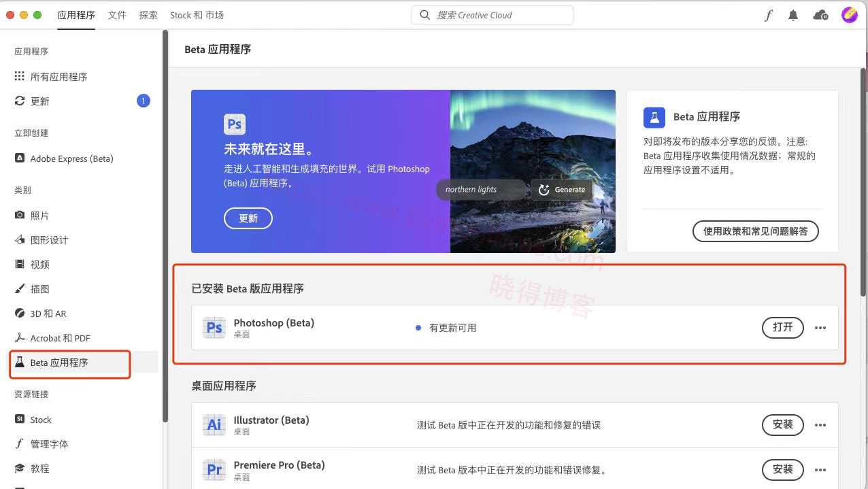Open Adobe Express (Beta) in sidebar

point(71,158)
